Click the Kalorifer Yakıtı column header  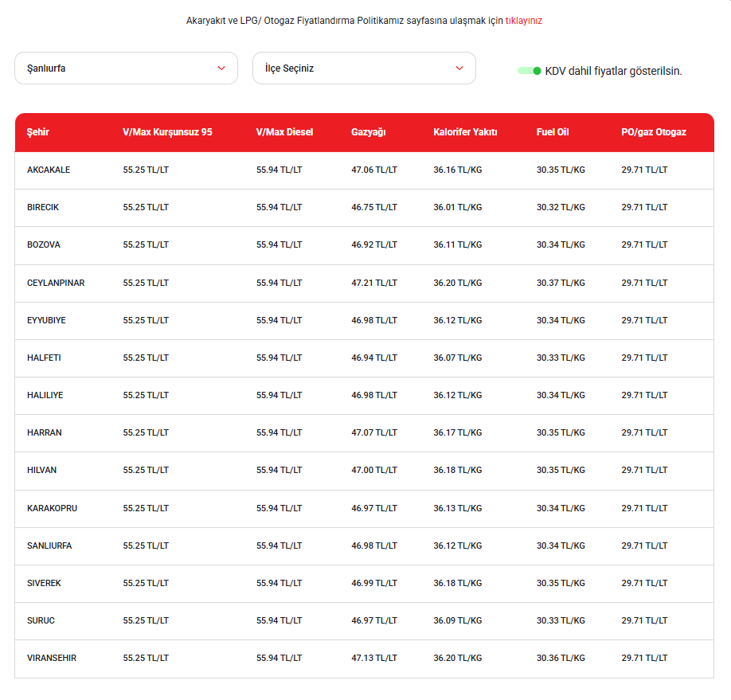(x=465, y=132)
